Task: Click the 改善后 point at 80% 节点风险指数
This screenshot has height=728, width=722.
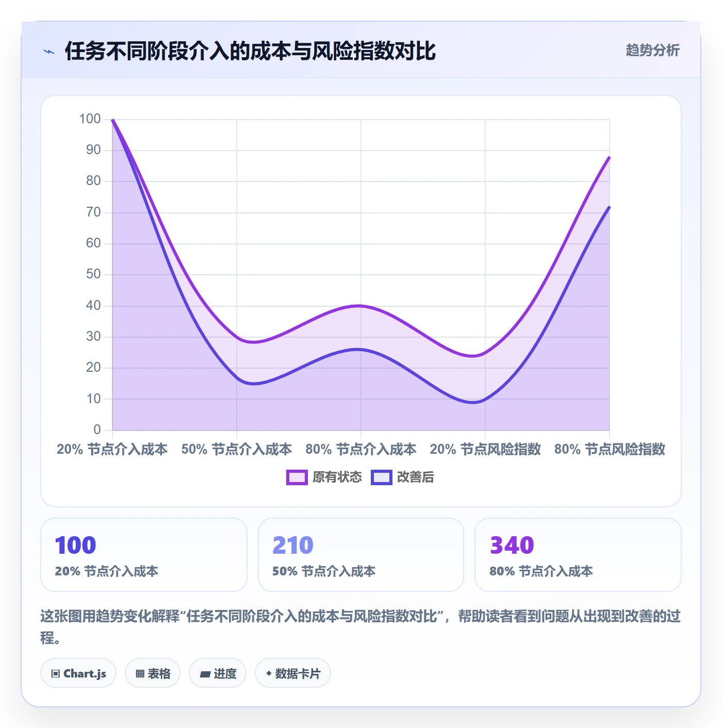Action: pos(609,207)
